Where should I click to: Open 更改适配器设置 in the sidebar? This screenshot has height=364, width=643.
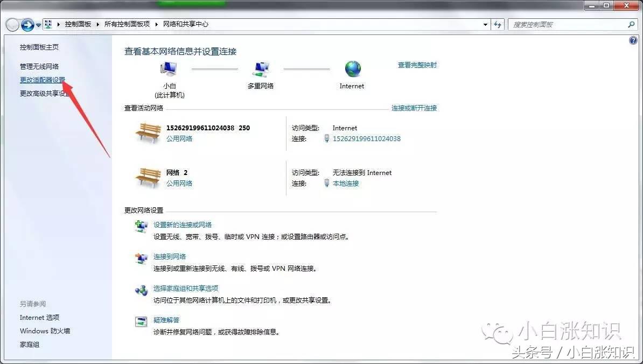coord(42,79)
